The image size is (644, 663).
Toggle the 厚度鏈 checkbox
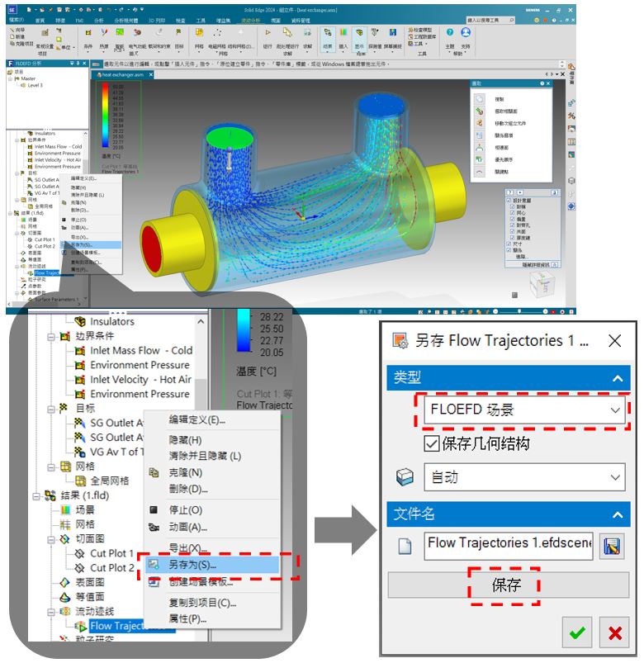pos(513,238)
